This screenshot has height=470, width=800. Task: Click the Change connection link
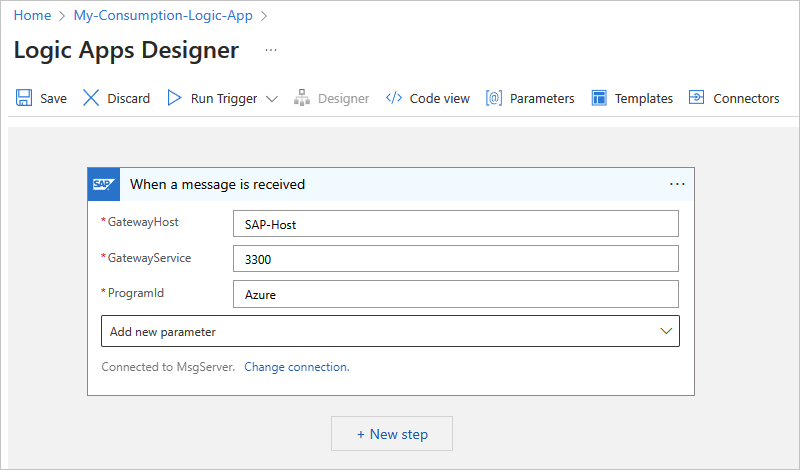(x=296, y=367)
